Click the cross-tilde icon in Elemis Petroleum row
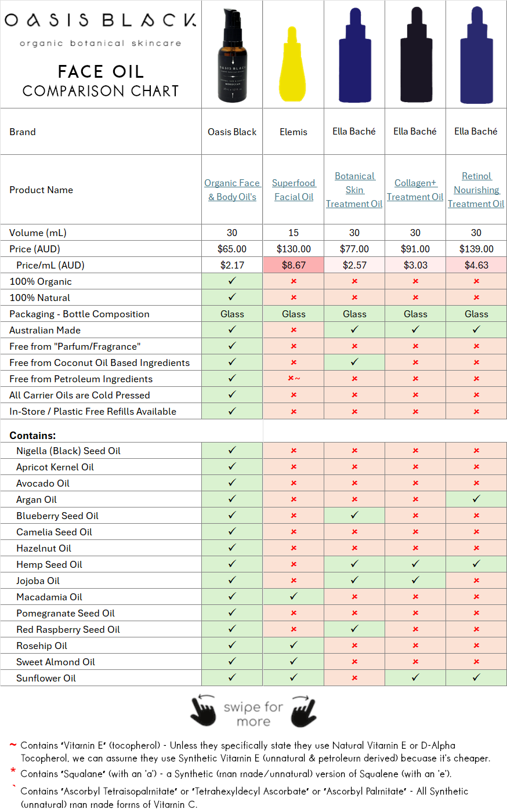The width and height of the screenshot is (507, 812). coord(293,378)
